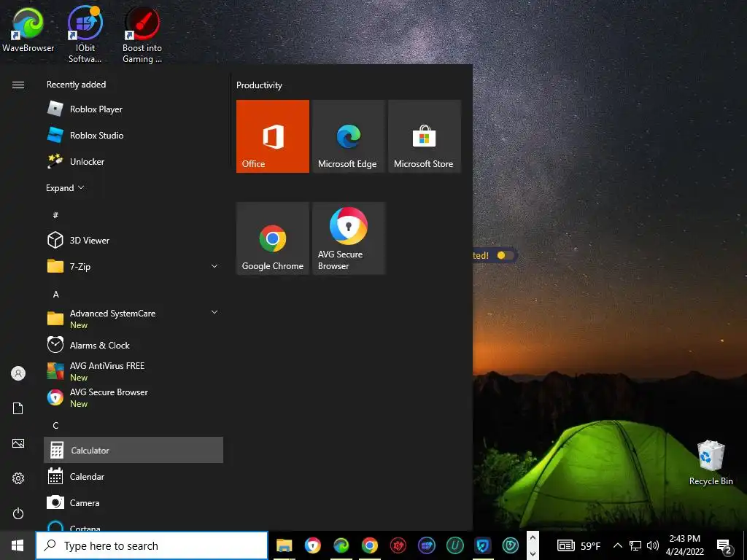This screenshot has height=560, width=747.
Task: Click the Type here to search box
Action: [x=152, y=545]
